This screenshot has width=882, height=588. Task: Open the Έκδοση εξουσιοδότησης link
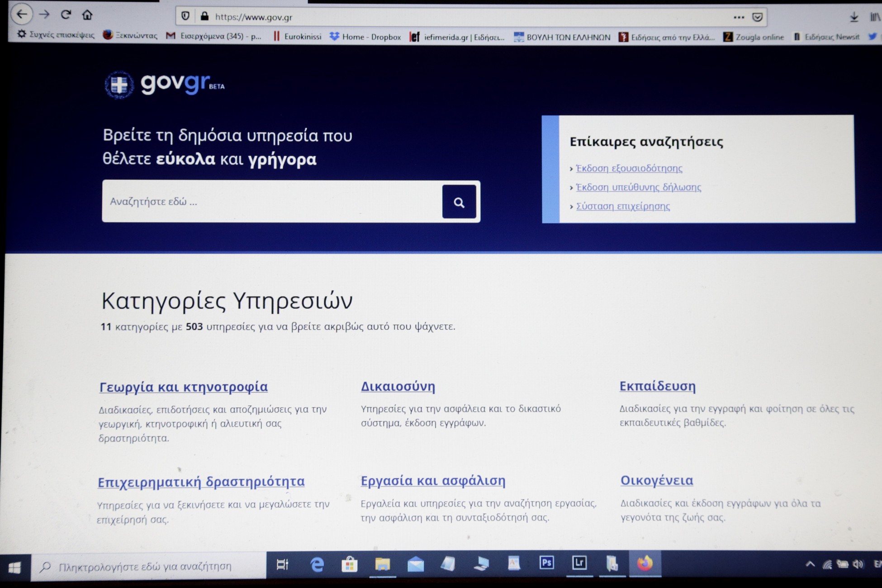point(628,168)
